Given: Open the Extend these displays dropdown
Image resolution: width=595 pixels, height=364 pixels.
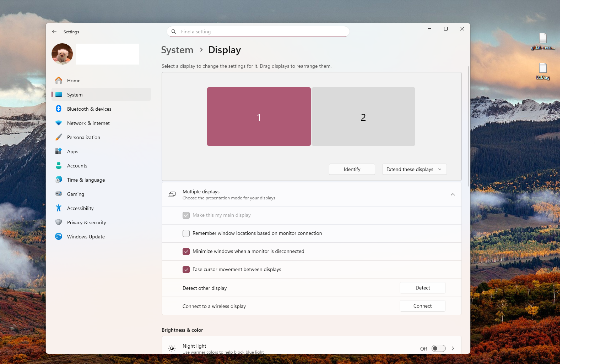Looking at the screenshot, I should pyautogui.click(x=414, y=169).
